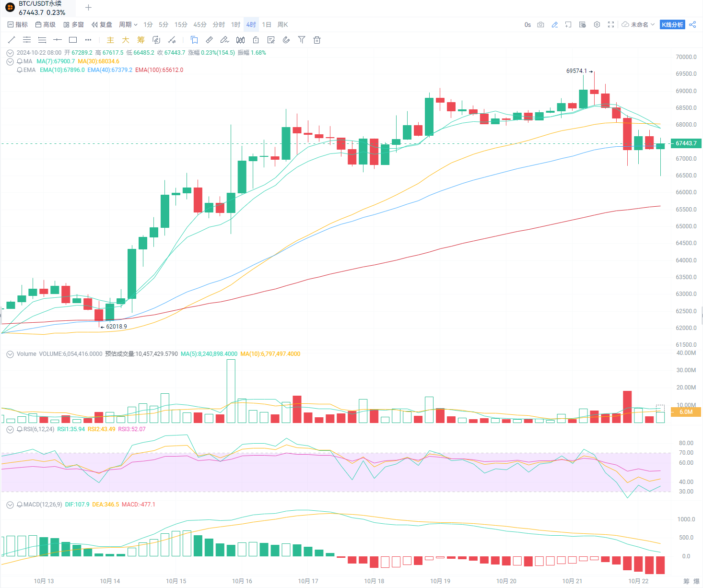Select the Fibonacci level lines tool
The height and width of the screenshot is (588, 703).
click(42, 40)
